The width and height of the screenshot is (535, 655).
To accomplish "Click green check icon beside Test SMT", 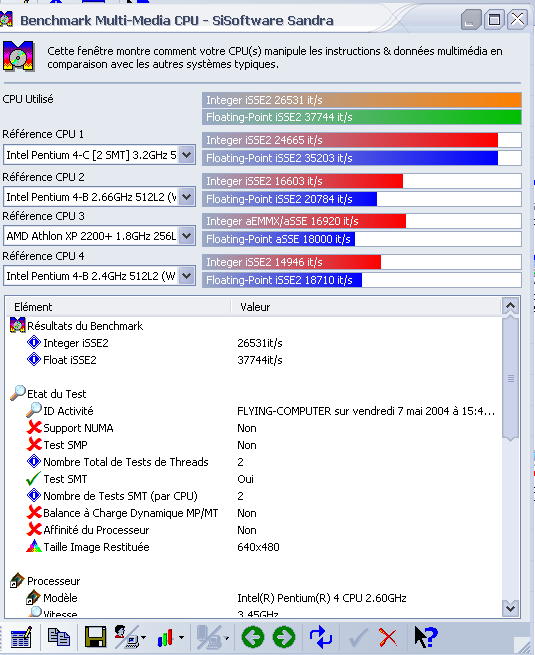I will click(x=33, y=479).
